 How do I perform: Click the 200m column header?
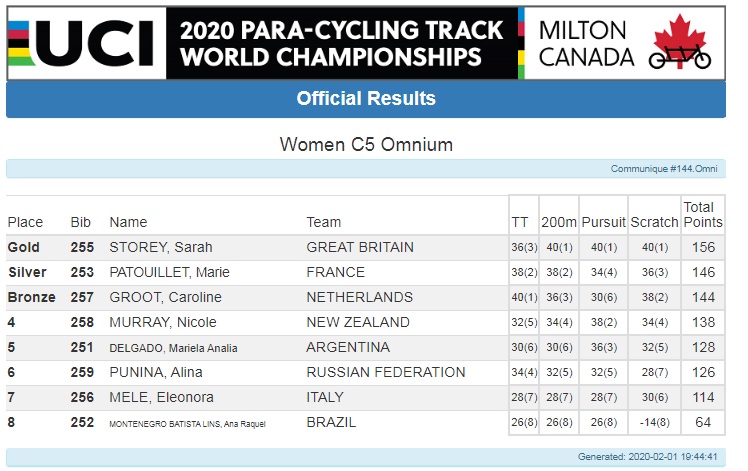coord(559,222)
